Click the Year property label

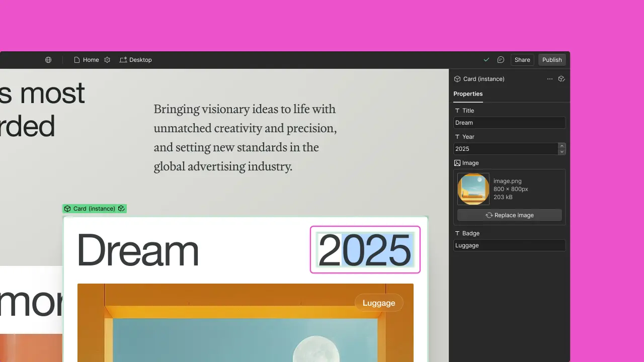[x=468, y=137]
